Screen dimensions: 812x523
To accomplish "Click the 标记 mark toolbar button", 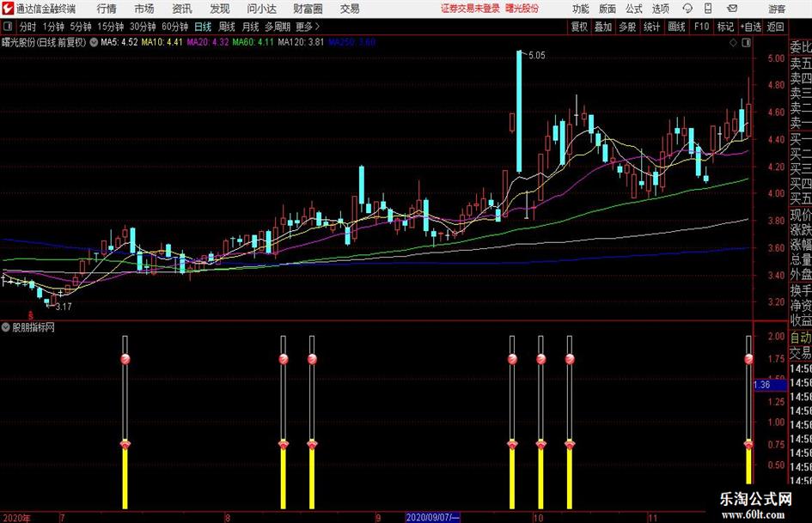I will 725,27.
